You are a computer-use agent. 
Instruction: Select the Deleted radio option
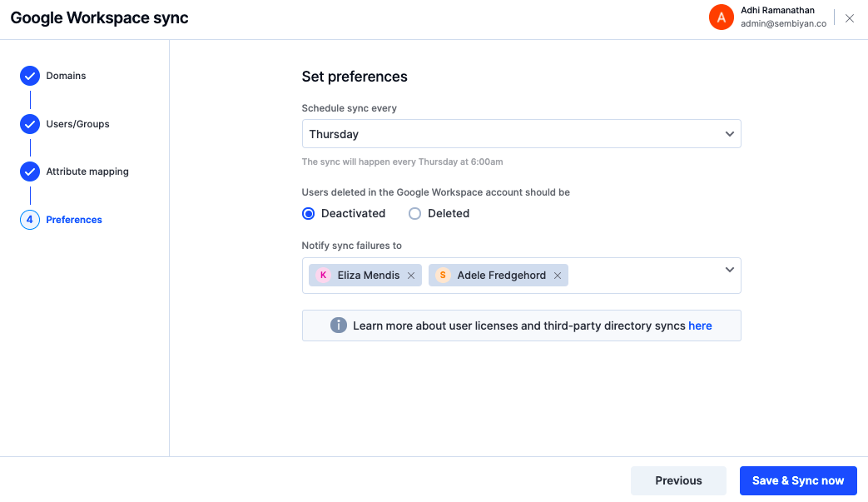point(414,214)
